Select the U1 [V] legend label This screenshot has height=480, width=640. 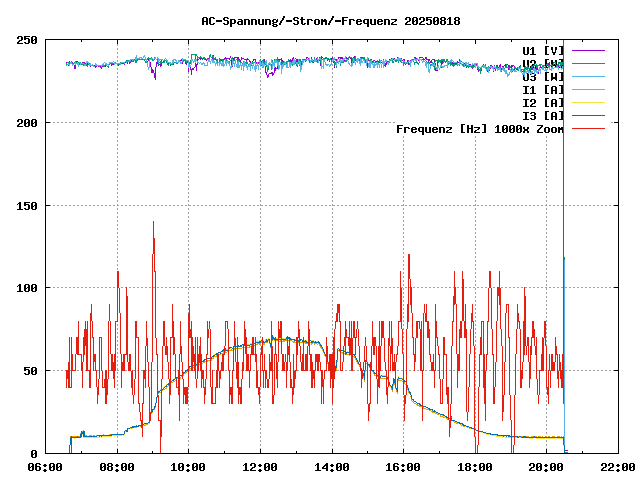(543, 50)
